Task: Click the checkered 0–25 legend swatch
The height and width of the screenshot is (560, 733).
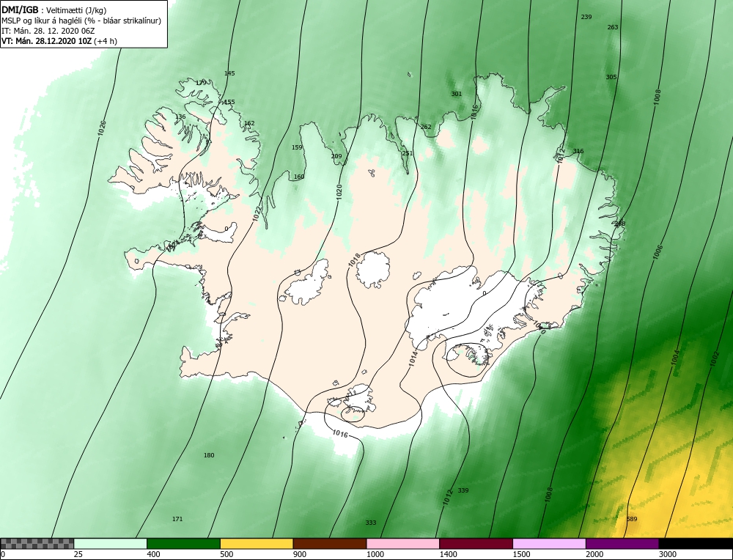Action: [x=37, y=544]
